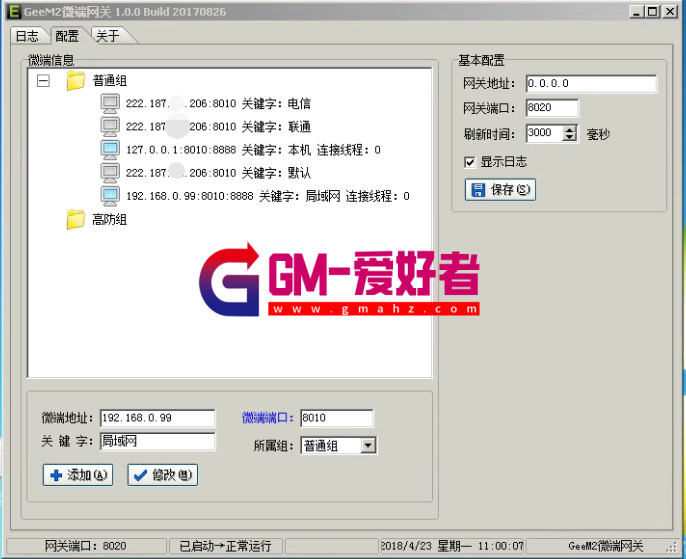Select the row with 关键字: 电信
686x559 pixels.
pos(218,104)
